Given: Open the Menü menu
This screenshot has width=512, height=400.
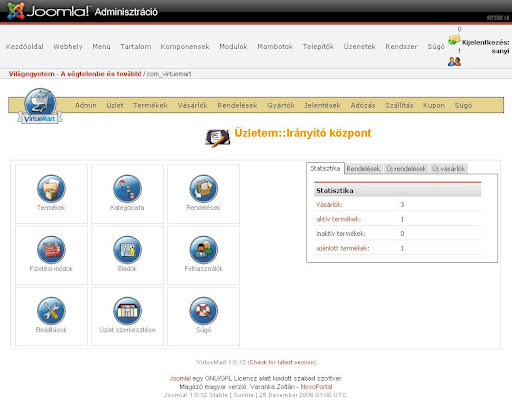Looking at the screenshot, I should pos(101,47).
